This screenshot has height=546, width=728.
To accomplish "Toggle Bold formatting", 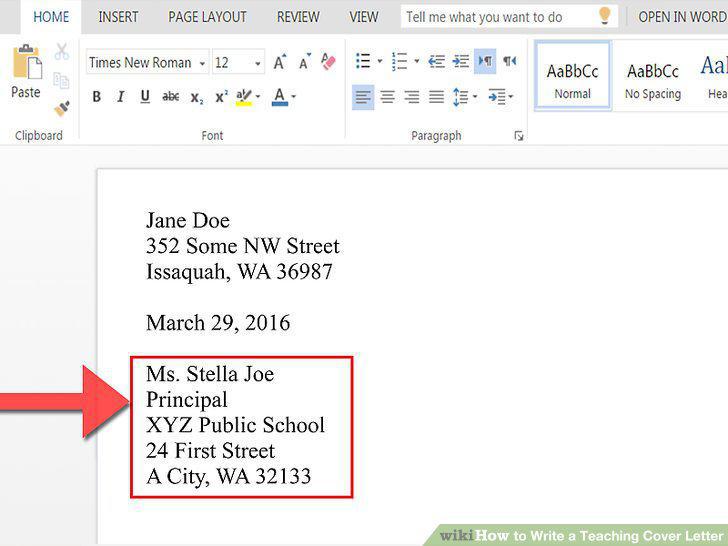I will tap(97, 97).
